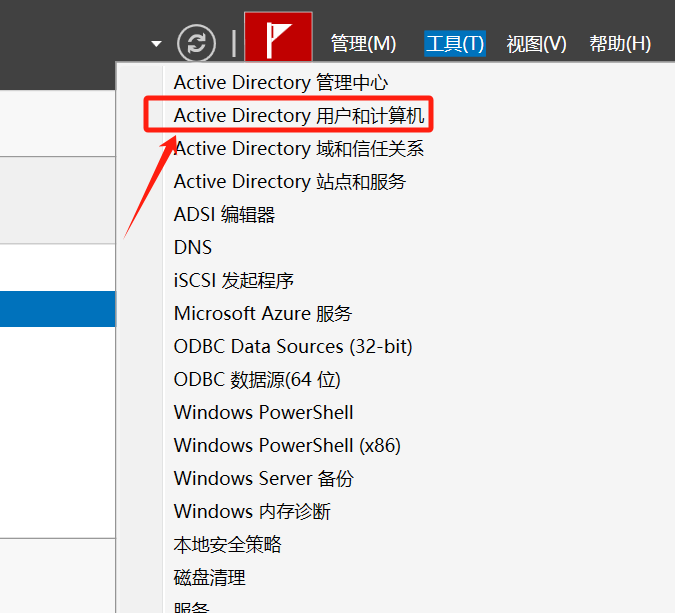The image size is (675, 613).
Task: Open ODBC Data Sources (32-bit)
Action: (x=293, y=347)
